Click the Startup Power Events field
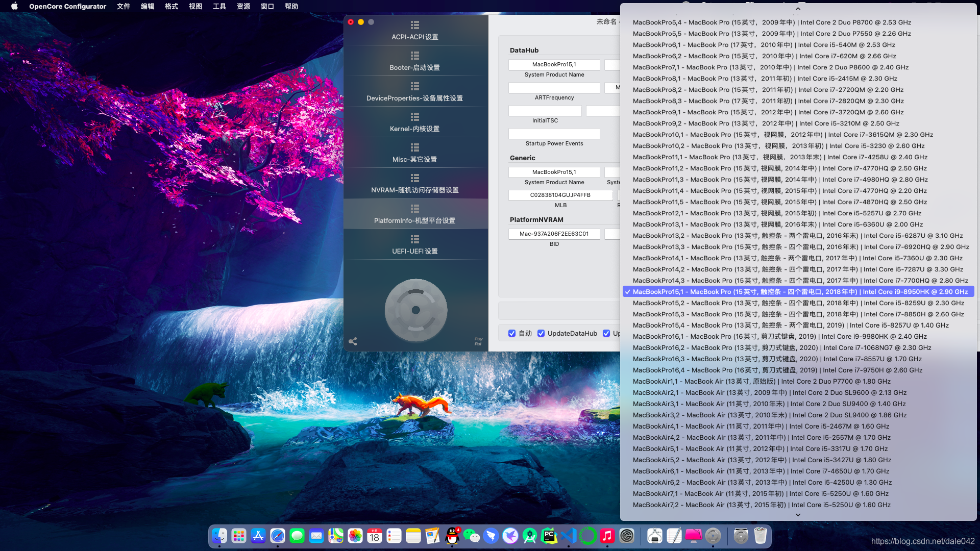 554,134
